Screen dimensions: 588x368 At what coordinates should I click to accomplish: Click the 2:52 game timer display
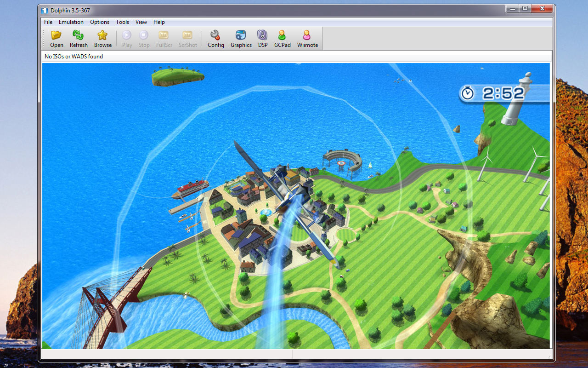(503, 94)
